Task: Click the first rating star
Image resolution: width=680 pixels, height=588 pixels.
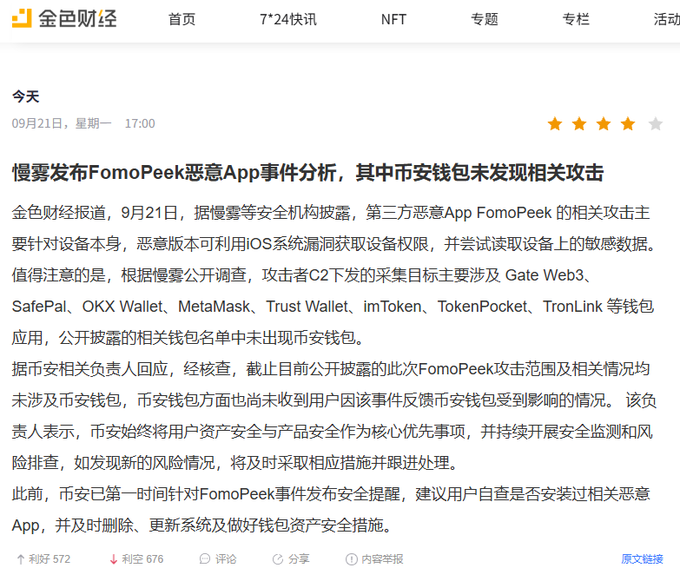Action: click(x=555, y=124)
